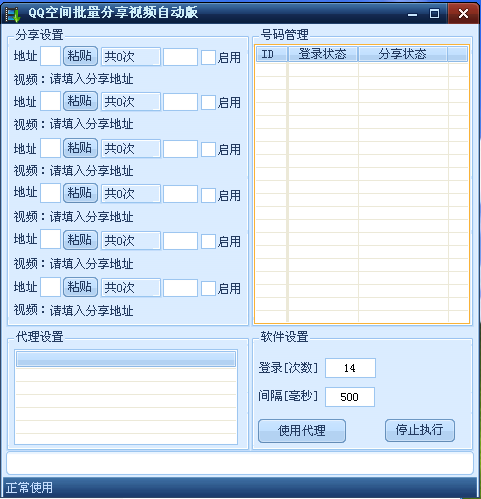The height and width of the screenshot is (499, 481).
Task: Click the sixth row's 共0次 counter field
Action: point(131,288)
